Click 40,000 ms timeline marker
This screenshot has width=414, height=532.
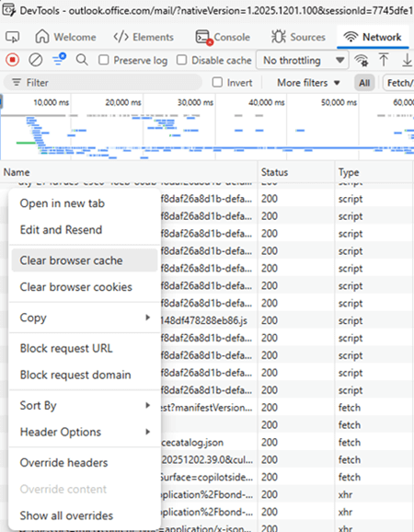(267, 102)
